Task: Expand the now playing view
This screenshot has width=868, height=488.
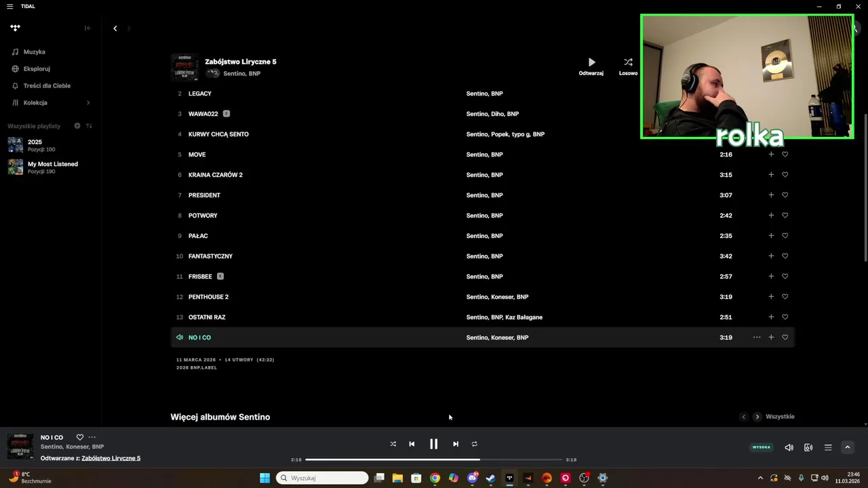Action: coord(848,447)
